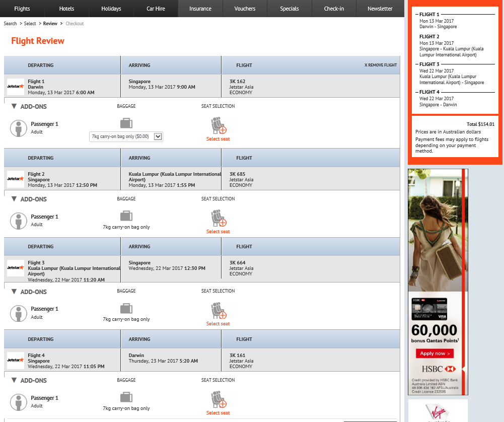Open the Holidays menu tab
Viewport: 504px width, 422px height.
(x=111, y=9)
